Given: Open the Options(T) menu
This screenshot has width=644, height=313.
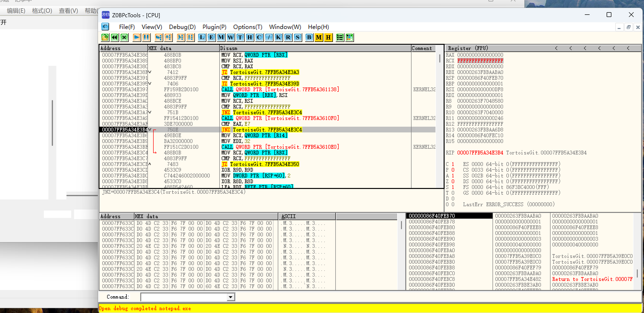Looking at the screenshot, I should pyautogui.click(x=248, y=27).
